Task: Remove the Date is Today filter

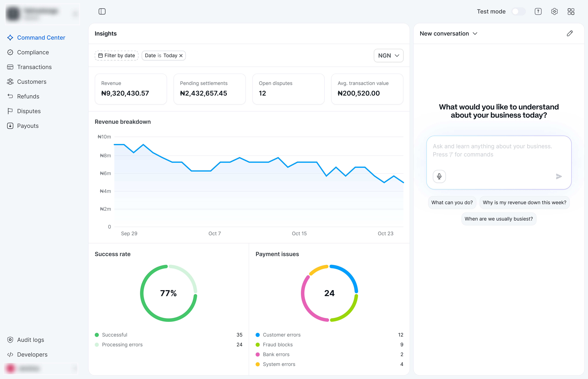Action: pos(181,56)
